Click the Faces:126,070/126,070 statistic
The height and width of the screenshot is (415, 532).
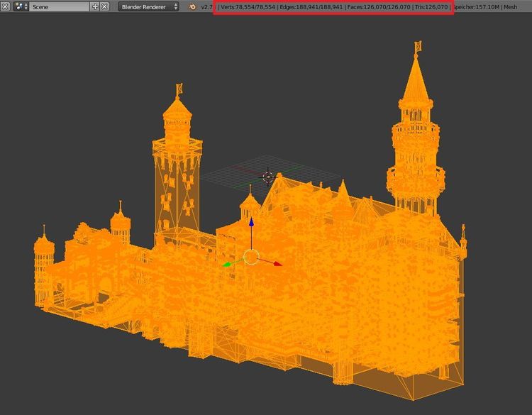coord(379,7)
